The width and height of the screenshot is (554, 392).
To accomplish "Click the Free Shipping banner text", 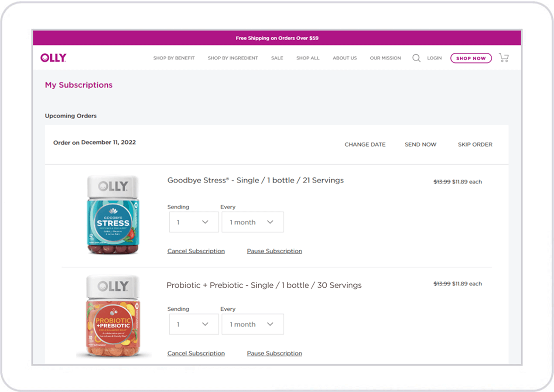I will (x=277, y=38).
